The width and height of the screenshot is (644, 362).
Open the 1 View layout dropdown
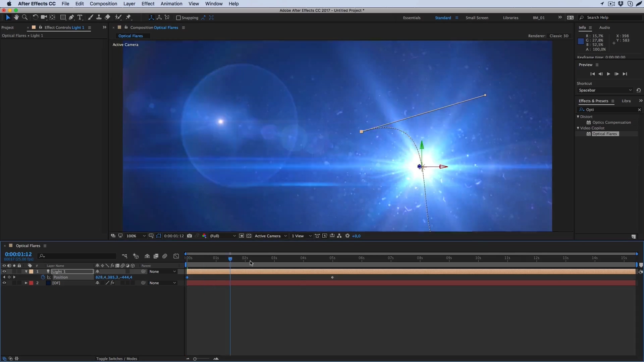pyautogui.click(x=301, y=236)
